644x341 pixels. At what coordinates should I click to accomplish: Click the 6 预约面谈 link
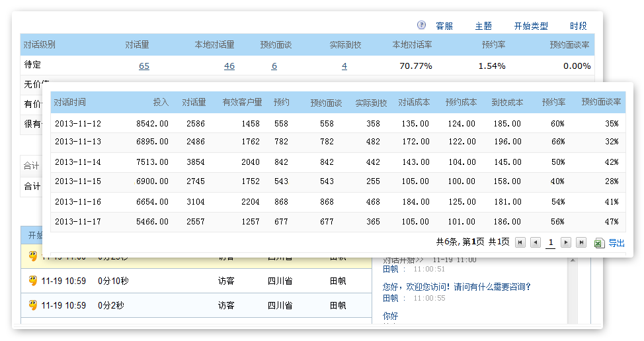click(x=274, y=66)
